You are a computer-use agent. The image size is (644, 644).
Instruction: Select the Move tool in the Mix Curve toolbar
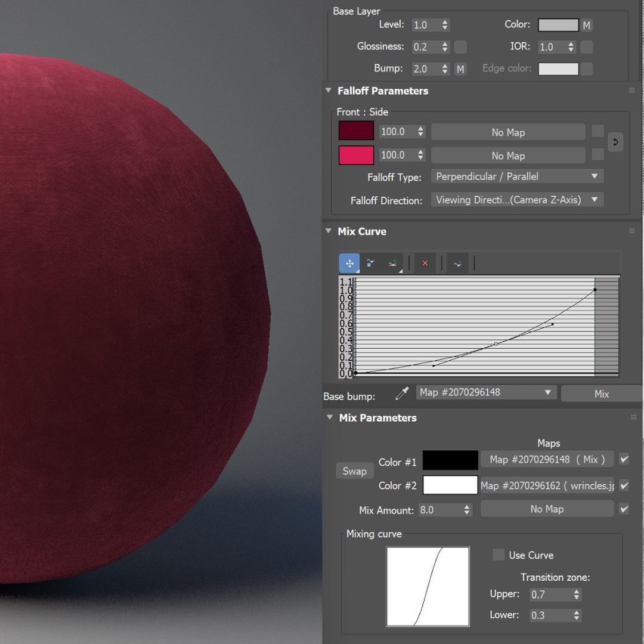coord(349,262)
